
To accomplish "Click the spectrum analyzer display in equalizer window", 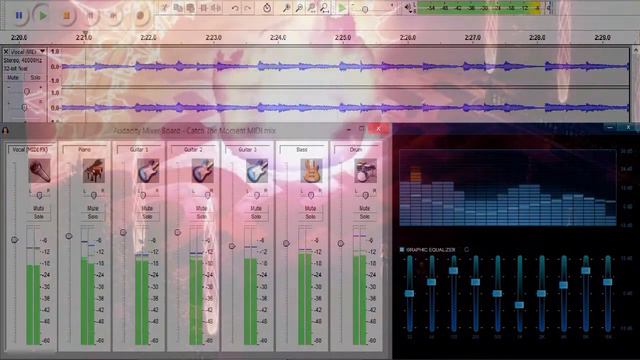I will click(x=507, y=188).
